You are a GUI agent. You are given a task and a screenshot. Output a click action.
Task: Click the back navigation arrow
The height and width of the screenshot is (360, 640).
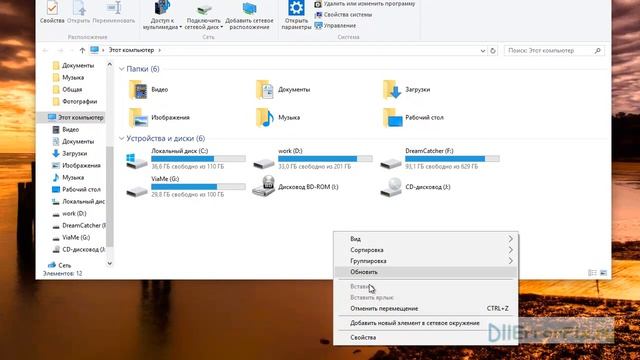click(45, 50)
